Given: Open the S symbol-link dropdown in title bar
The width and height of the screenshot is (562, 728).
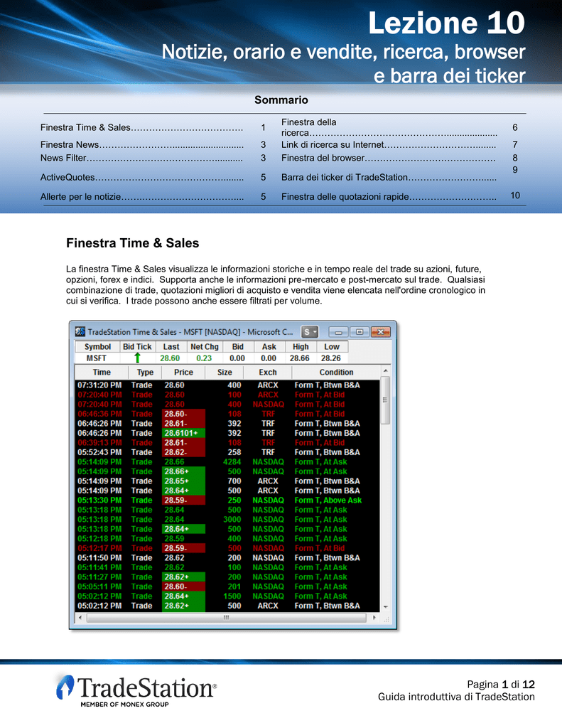Looking at the screenshot, I should pos(310,331).
